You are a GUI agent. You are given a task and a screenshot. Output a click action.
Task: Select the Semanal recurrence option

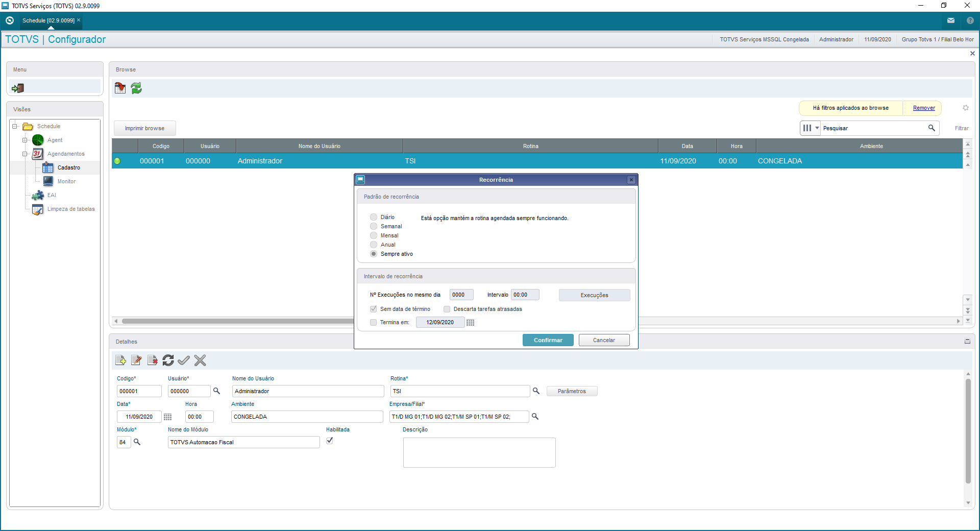tap(374, 226)
